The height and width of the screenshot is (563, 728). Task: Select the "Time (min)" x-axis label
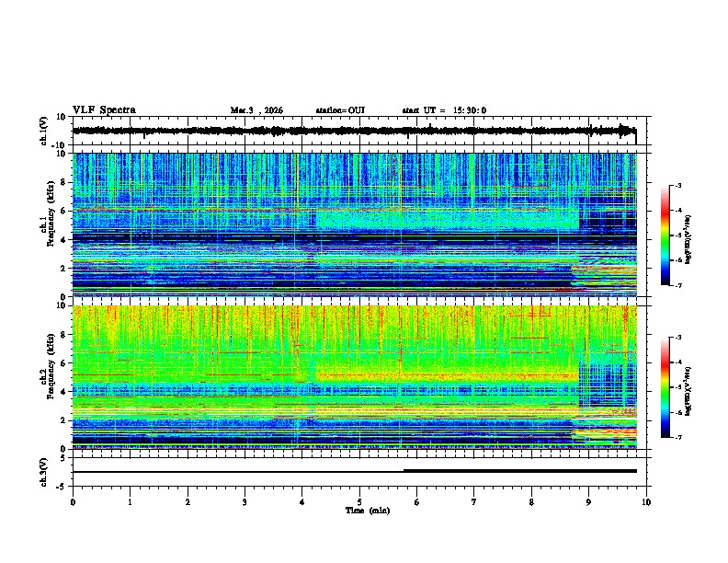click(368, 511)
